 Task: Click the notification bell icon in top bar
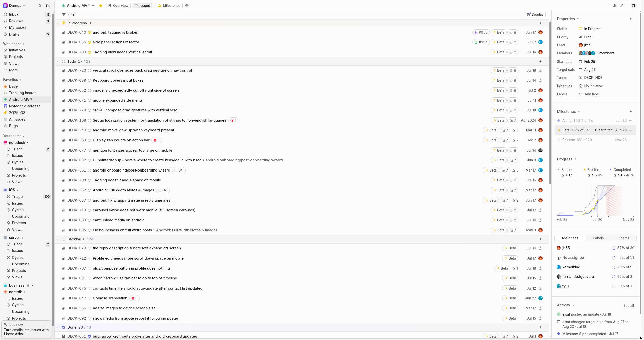[615, 6]
